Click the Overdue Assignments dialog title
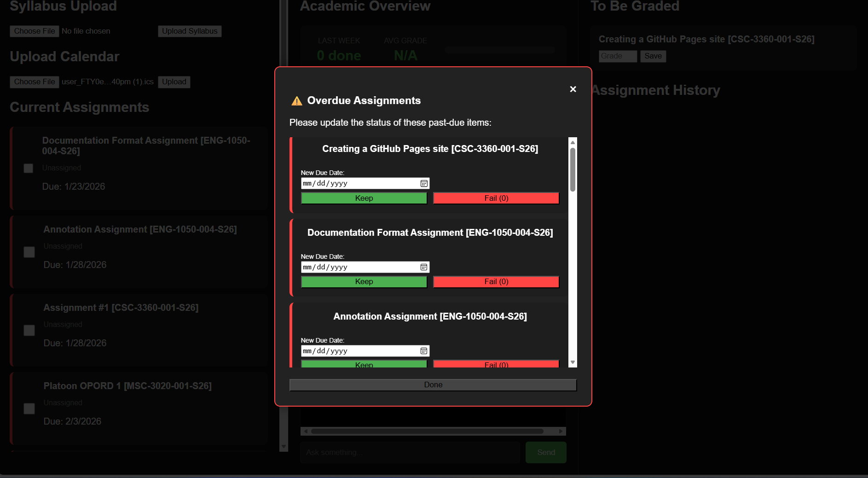868x478 pixels. 364,100
